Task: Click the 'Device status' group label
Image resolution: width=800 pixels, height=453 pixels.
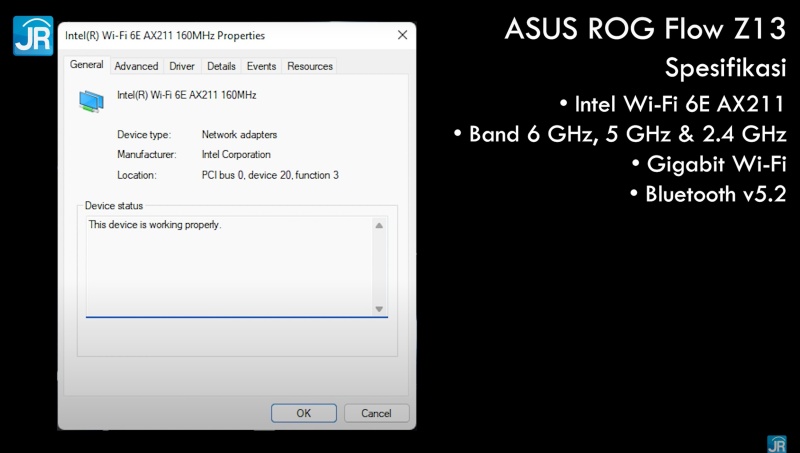Action: (x=114, y=206)
